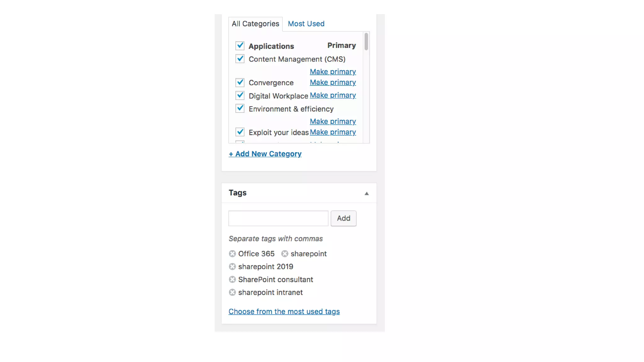This screenshot has width=644, height=362.
Task: Uncheck Content Management (CMS) category
Action: point(240,59)
